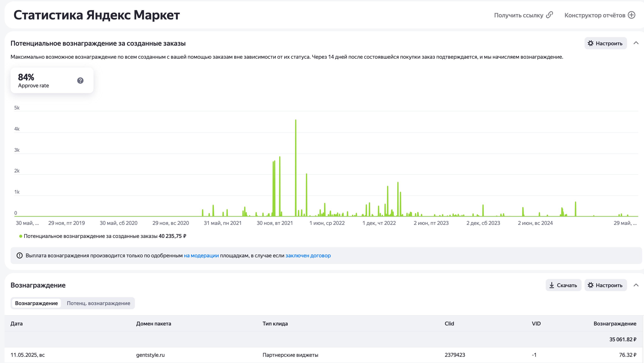Image resolution: width=644 pixels, height=363 pixels.
Task: Click axis label 29 ноя, пт 2019
Action: pyautogui.click(x=67, y=223)
